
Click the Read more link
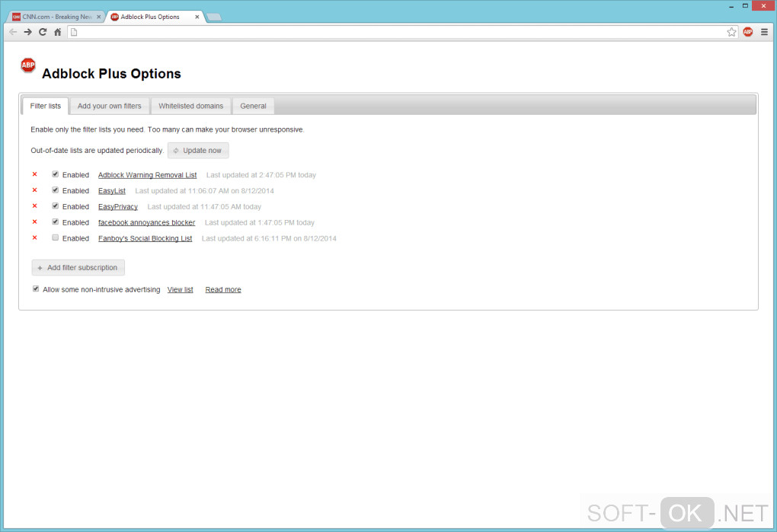coord(223,289)
